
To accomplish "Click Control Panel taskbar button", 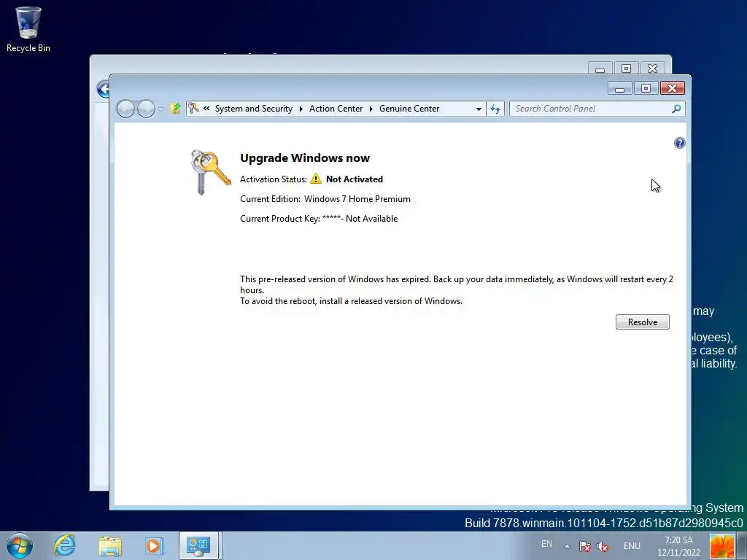I will [x=198, y=545].
